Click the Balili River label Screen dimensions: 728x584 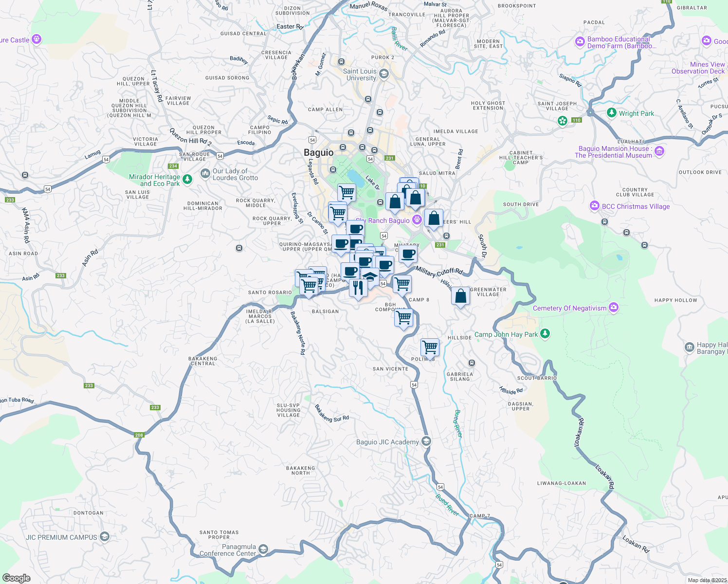point(399,39)
